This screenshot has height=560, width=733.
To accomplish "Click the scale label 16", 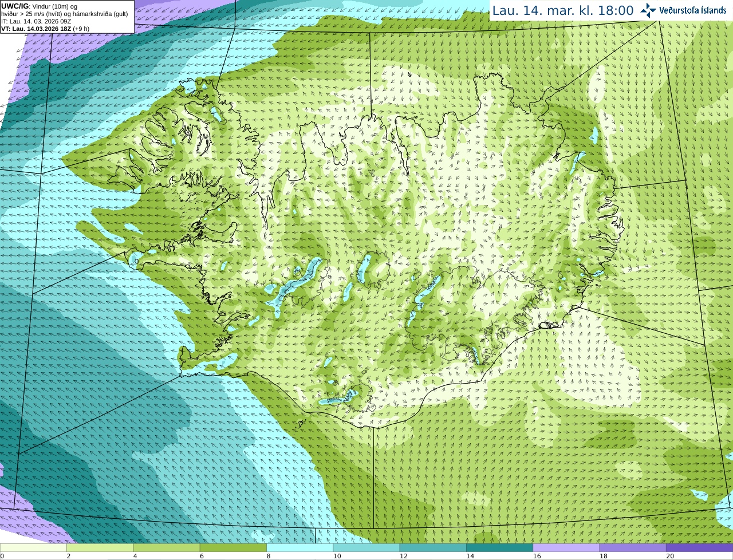I will (x=537, y=556).
